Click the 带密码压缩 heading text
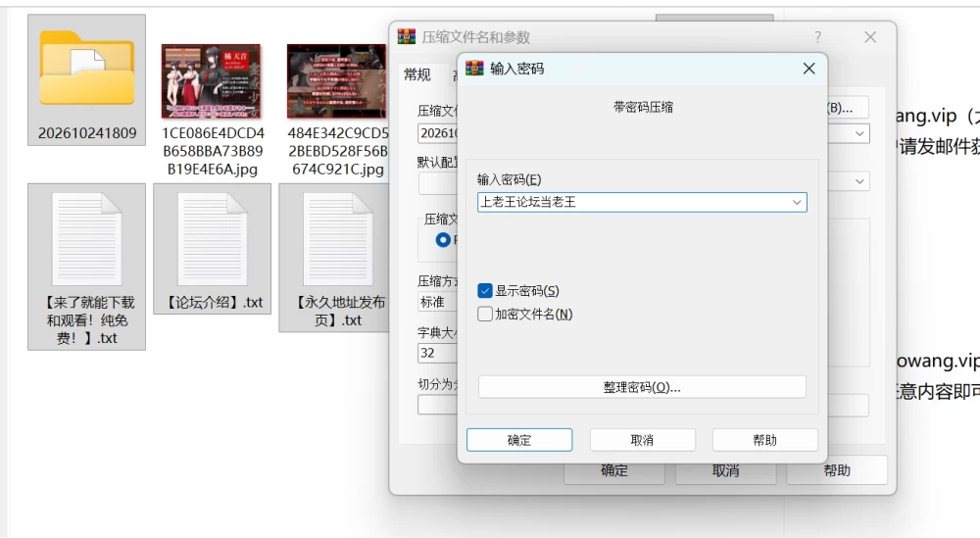Image resolution: width=980 pixels, height=538 pixels. (643, 108)
